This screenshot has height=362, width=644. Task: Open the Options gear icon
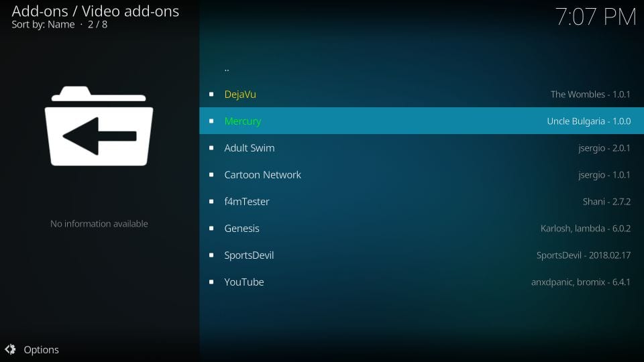click(10, 349)
